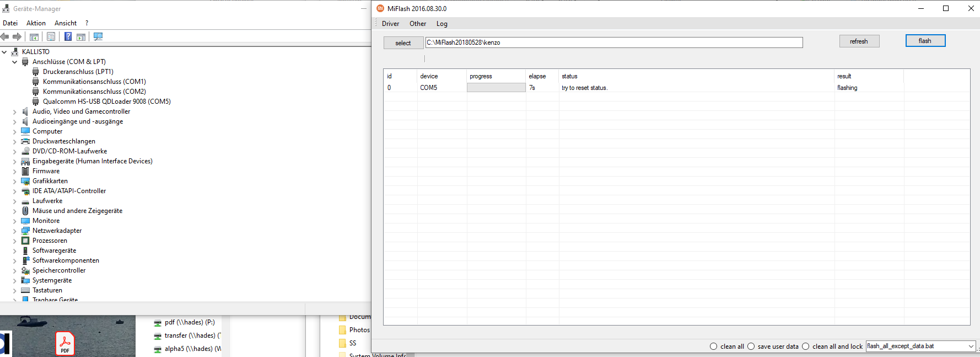
Task: Click scan for hardware changes monitor icon
Action: pyautogui.click(x=98, y=37)
